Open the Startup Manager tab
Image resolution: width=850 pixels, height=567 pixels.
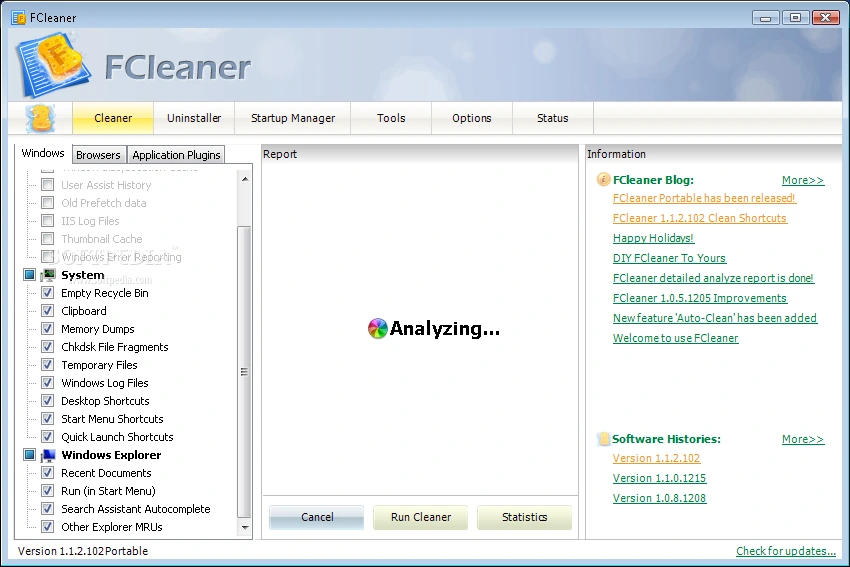click(293, 118)
